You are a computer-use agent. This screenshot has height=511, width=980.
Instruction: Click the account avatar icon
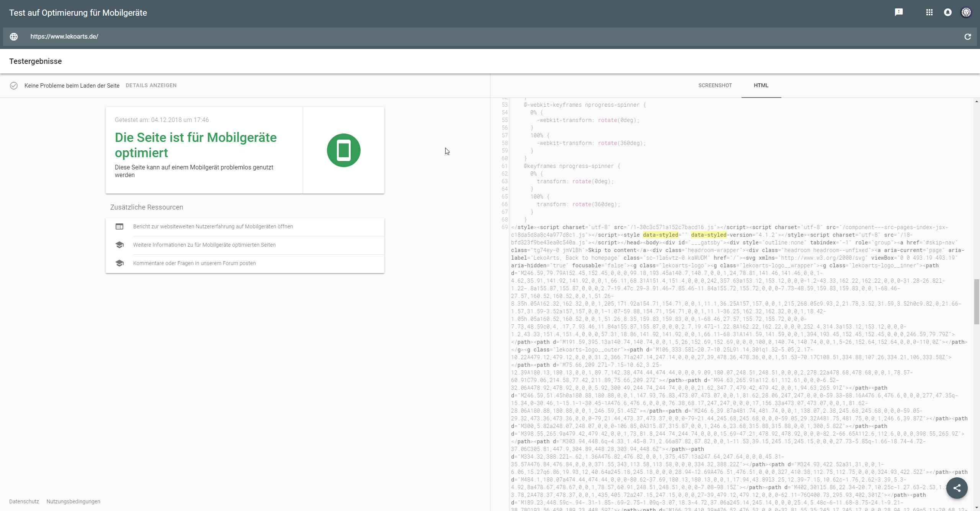click(x=966, y=13)
